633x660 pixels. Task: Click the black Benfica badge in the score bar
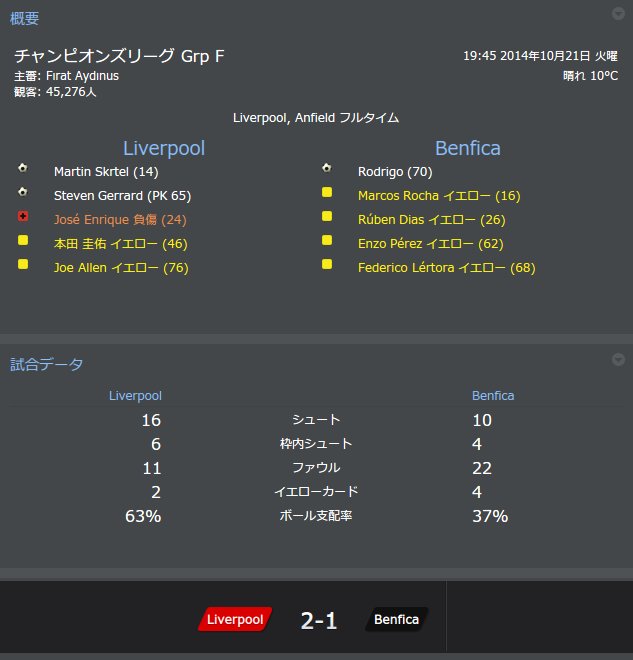click(x=396, y=620)
